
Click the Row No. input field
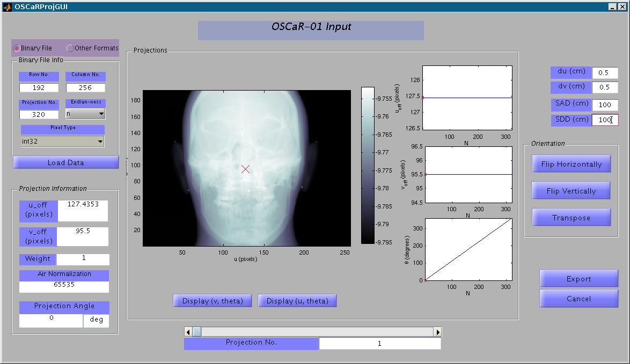pyautogui.click(x=39, y=87)
